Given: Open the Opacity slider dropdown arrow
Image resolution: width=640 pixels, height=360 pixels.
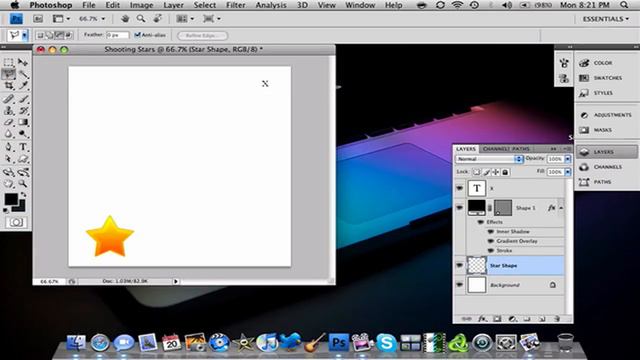Looking at the screenshot, I should tap(568, 159).
